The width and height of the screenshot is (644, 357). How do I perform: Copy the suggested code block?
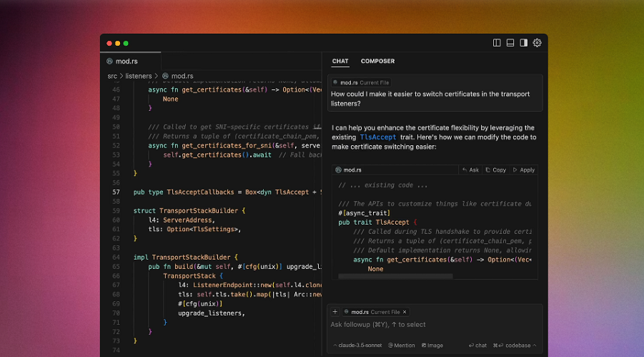tap(496, 170)
